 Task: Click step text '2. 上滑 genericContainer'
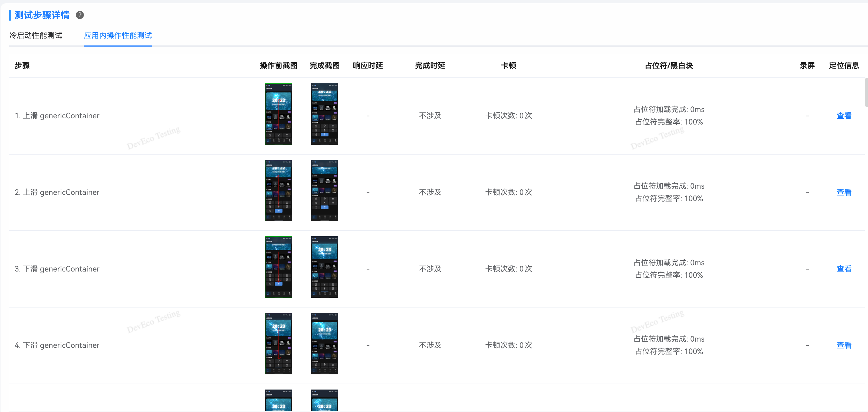coord(57,192)
